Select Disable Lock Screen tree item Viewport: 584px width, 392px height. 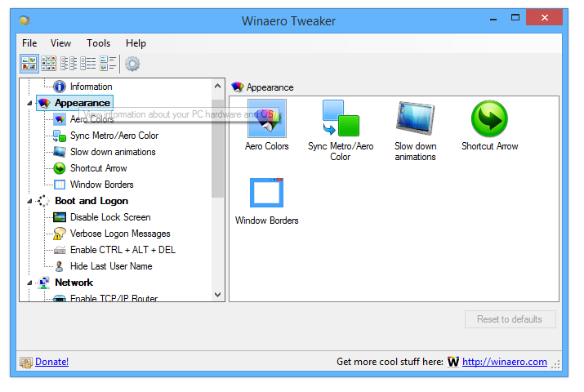point(110,217)
